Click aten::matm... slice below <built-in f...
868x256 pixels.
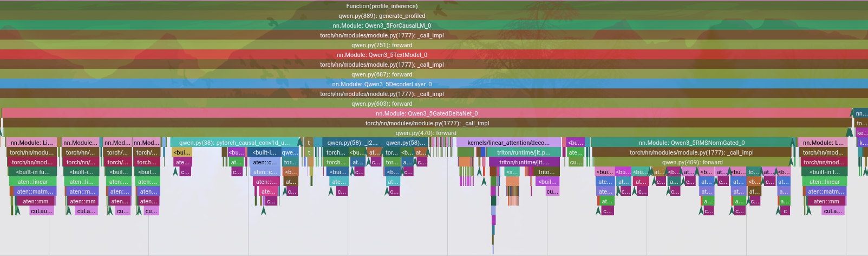pos(825,191)
